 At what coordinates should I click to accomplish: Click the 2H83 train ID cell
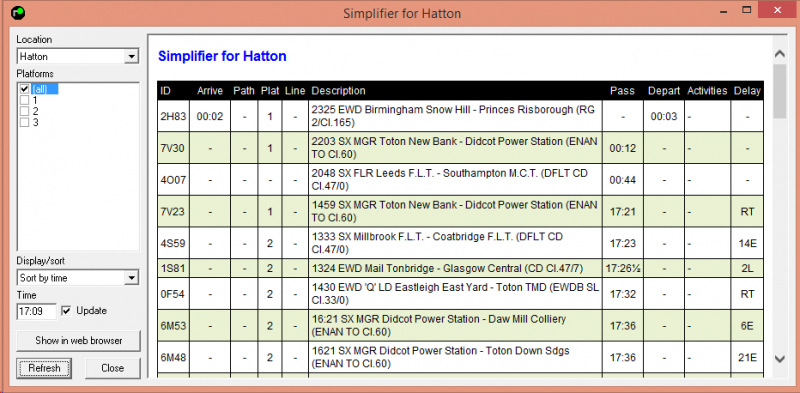(x=173, y=116)
